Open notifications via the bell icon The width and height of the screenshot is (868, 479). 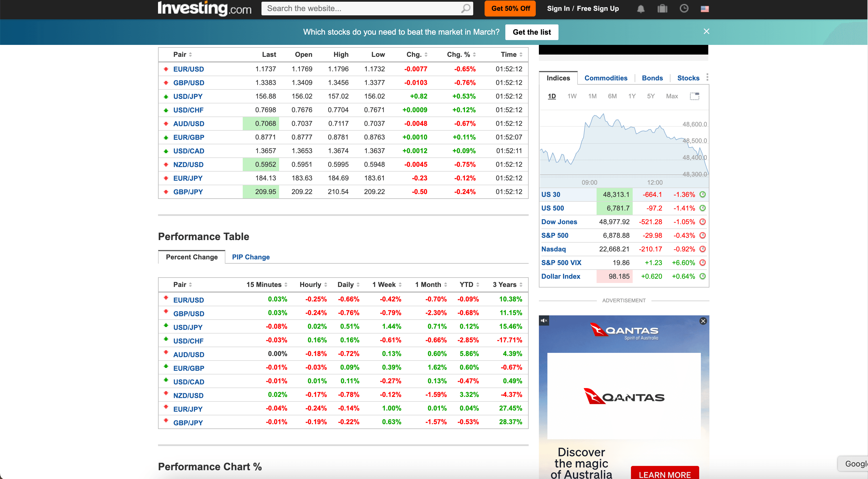point(641,9)
